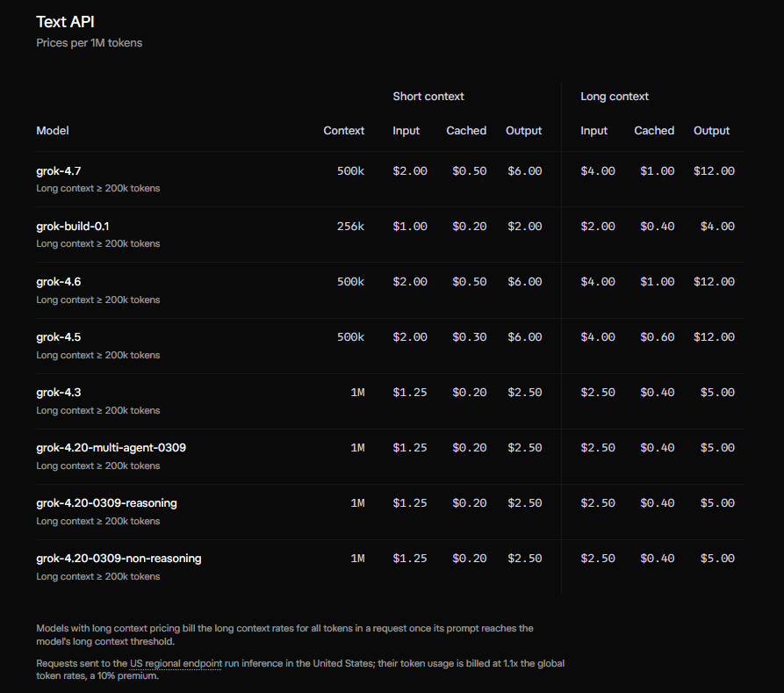Click the $0.40 long cached price for grok-4.20-0309-reasoning
The width and height of the screenshot is (784, 693).
tap(657, 503)
